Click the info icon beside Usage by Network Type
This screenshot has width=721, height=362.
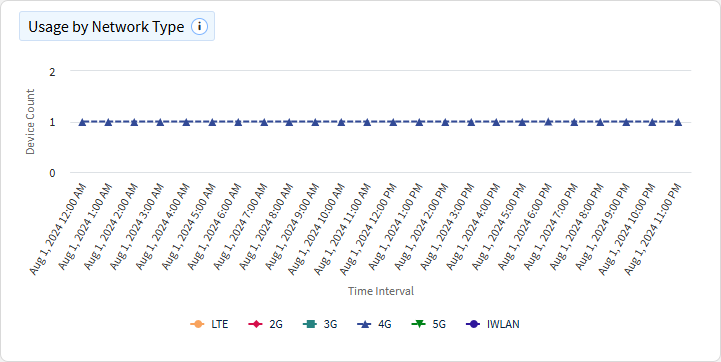point(199,26)
